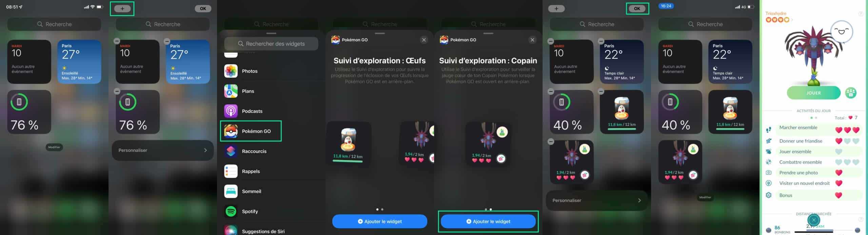Open the Trioxhydre buddy hearts chevron
This screenshot has width=868, height=235.
tap(792, 20)
